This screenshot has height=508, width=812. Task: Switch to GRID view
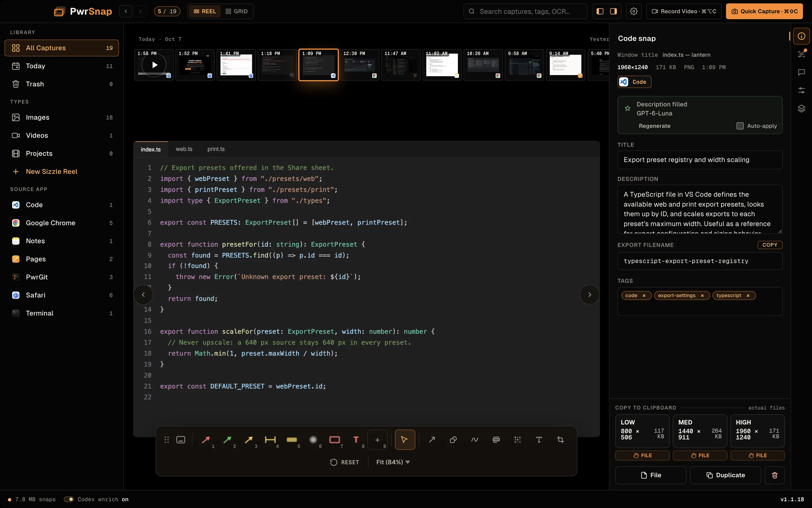click(237, 11)
